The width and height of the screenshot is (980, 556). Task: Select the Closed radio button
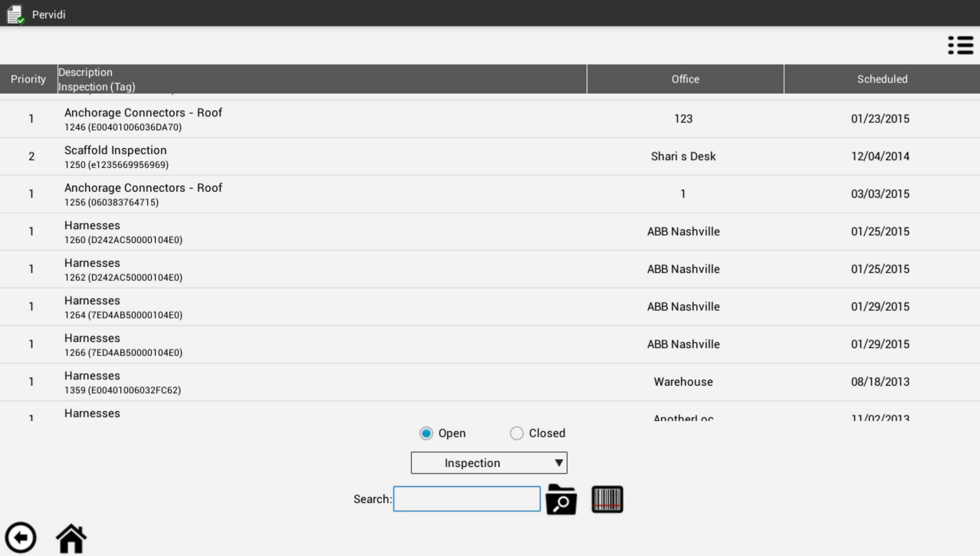click(516, 433)
